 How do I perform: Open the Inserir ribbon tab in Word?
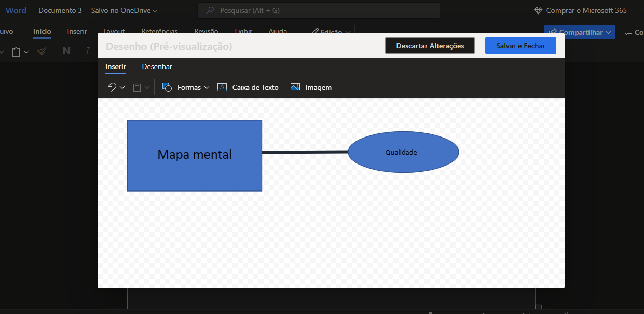pos(77,31)
